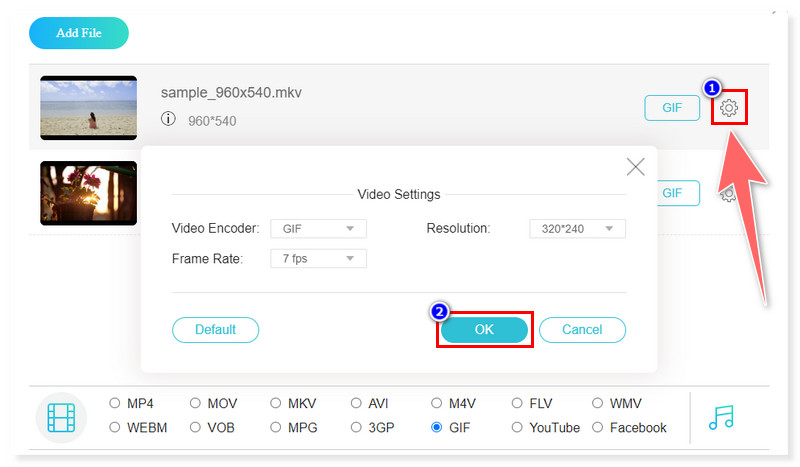
Task: Click the Add File button
Action: click(x=79, y=33)
